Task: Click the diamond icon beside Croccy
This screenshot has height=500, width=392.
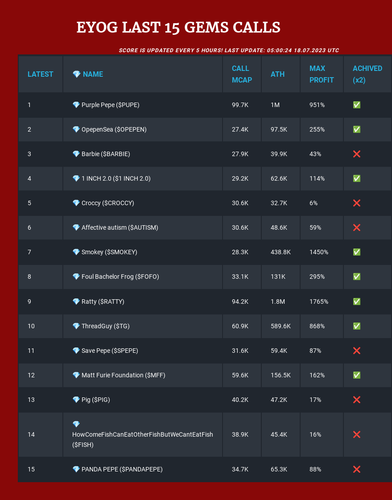Action: (76, 203)
